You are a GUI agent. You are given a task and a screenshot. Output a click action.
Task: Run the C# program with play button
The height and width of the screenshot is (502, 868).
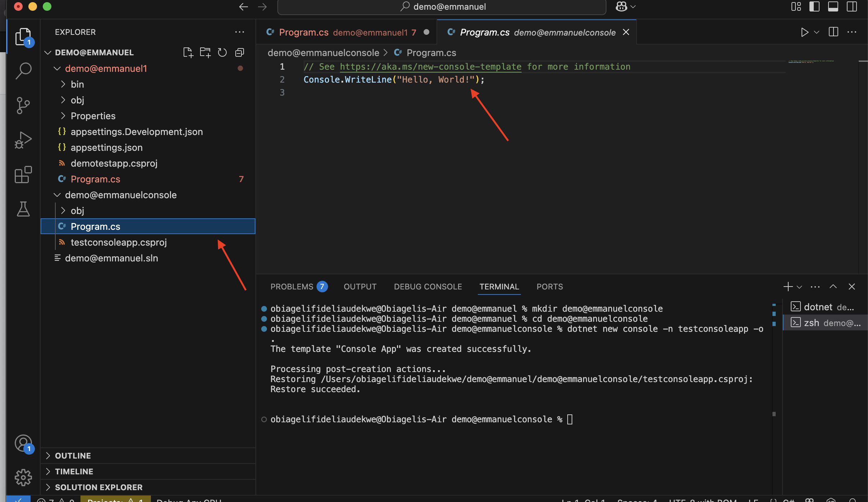point(804,32)
